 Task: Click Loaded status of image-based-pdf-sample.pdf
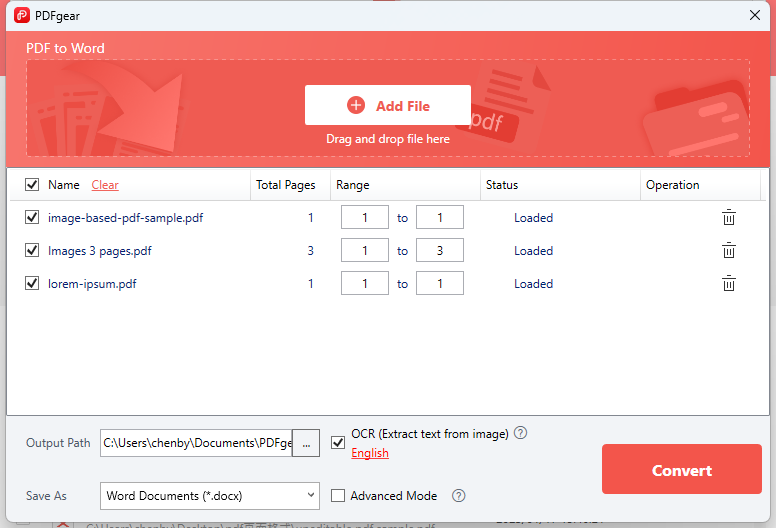click(534, 218)
